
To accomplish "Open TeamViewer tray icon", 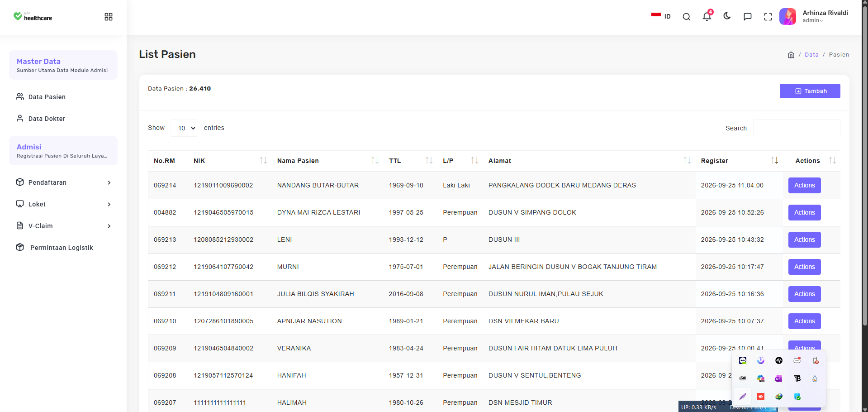I will pyautogui.click(x=743, y=360).
